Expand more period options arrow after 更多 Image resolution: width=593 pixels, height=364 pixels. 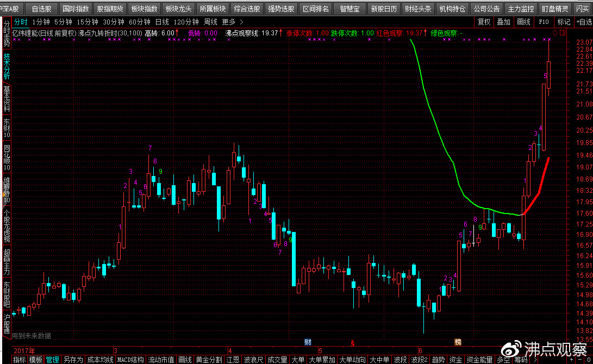tap(242, 22)
